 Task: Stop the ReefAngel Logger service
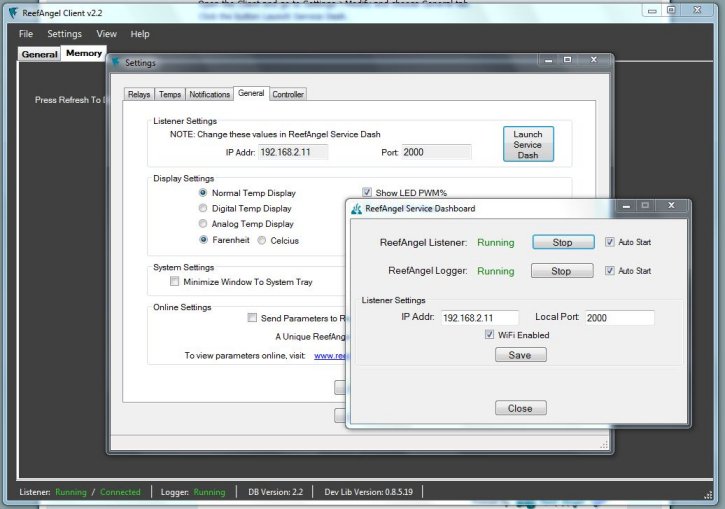(562, 271)
